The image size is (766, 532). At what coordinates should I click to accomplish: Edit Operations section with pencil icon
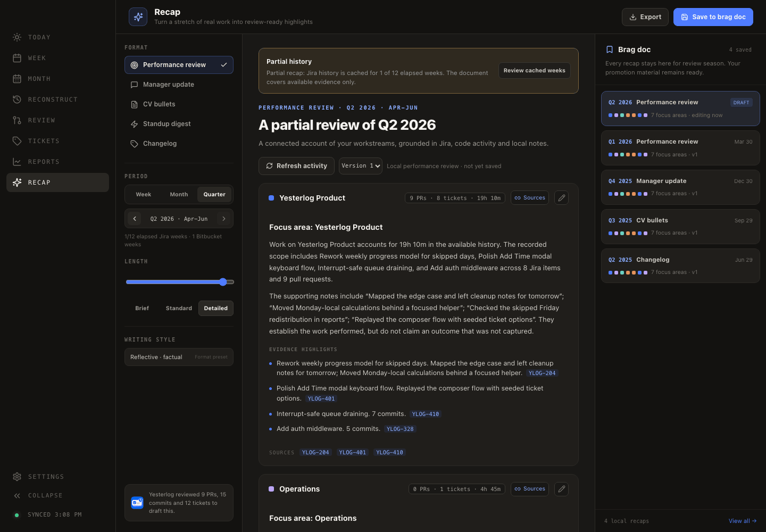point(561,489)
